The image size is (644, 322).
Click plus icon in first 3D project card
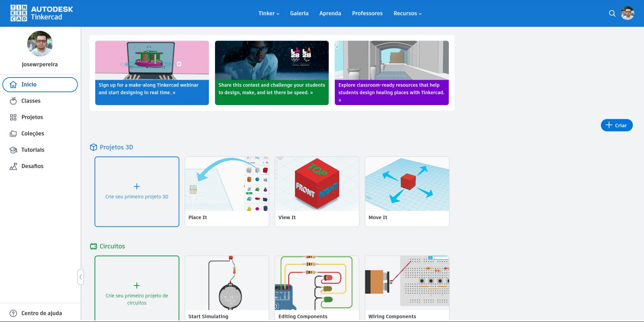click(x=137, y=187)
